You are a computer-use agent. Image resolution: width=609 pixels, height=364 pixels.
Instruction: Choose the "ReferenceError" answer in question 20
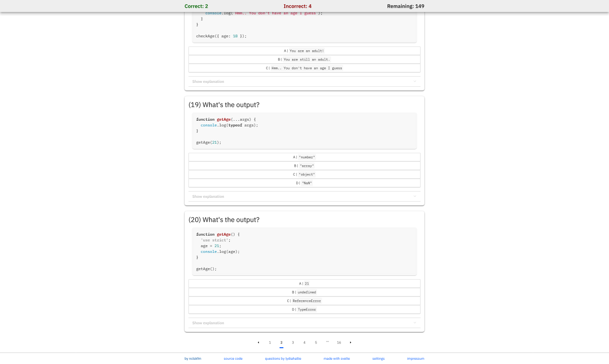[304, 301]
